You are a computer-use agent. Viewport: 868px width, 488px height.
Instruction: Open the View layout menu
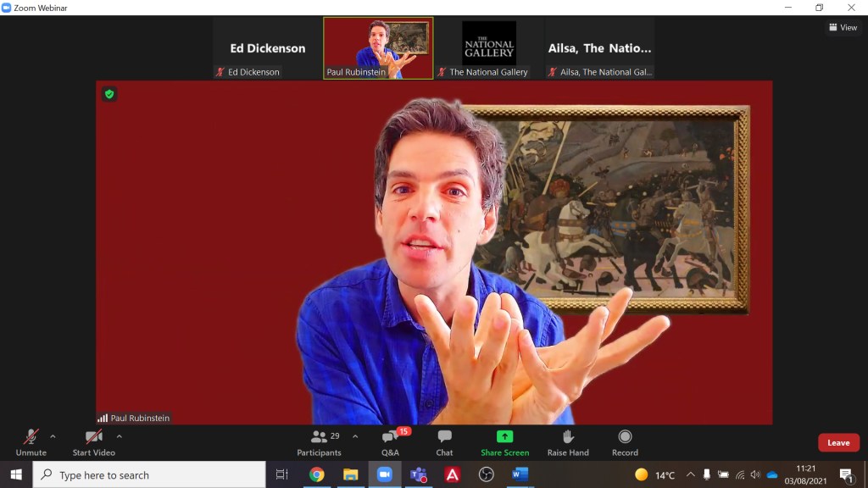tap(843, 27)
